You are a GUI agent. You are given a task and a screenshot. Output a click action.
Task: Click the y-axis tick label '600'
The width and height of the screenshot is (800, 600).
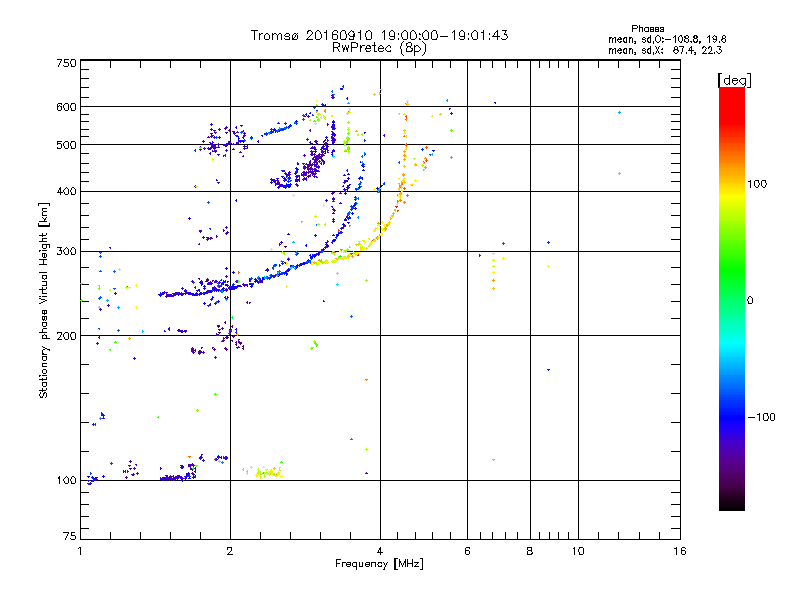point(66,107)
